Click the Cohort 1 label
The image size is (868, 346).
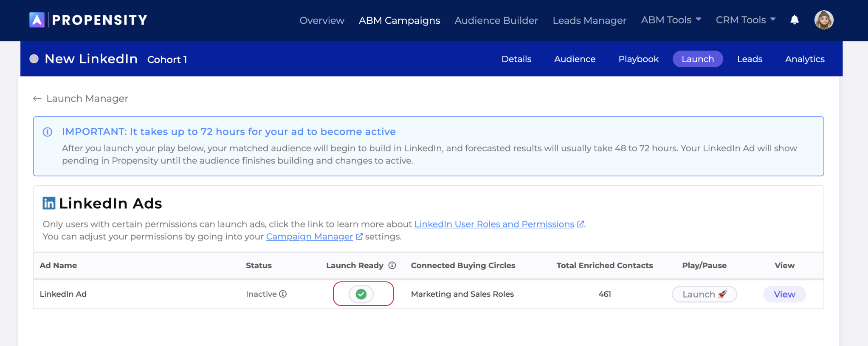[x=167, y=60]
